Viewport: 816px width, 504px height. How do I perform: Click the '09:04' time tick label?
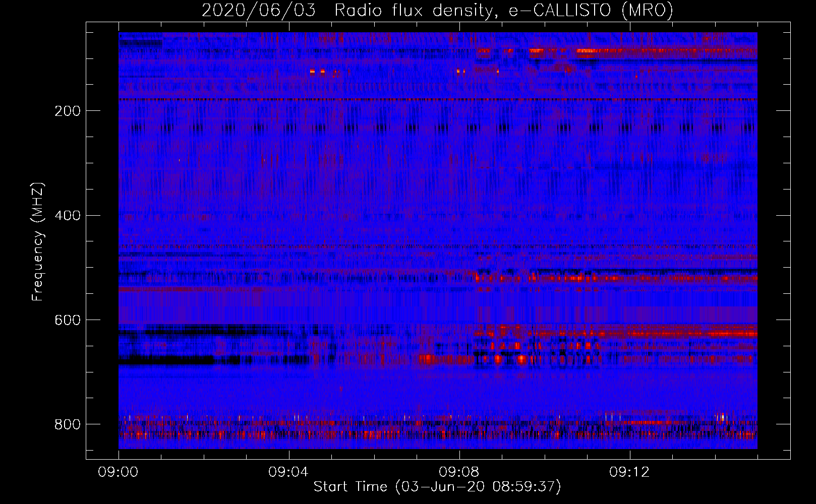click(x=288, y=472)
